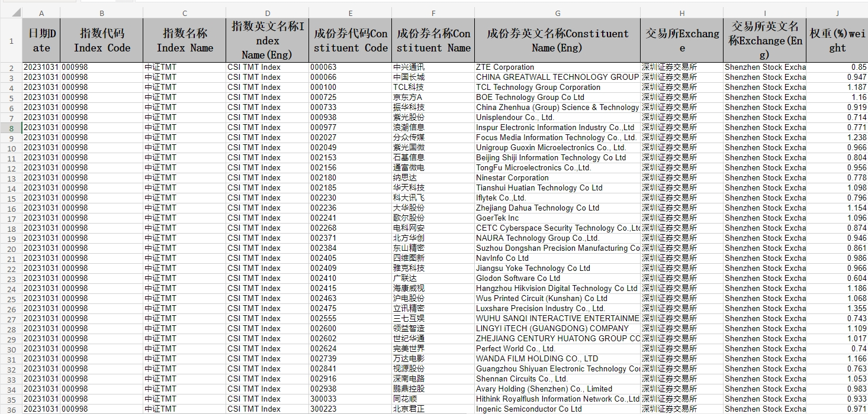Select the '世纪华通' cell
Screen dimensions: 868x414
(x=433, y=339)
